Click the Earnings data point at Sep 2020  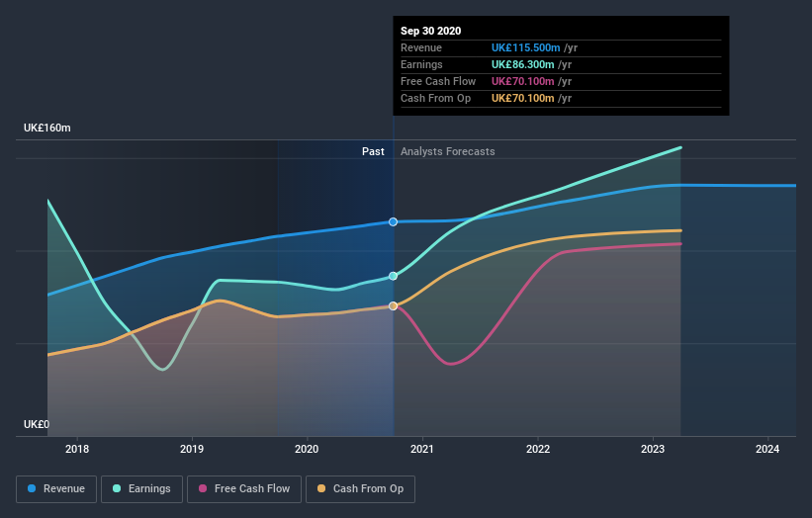[393, 276]
